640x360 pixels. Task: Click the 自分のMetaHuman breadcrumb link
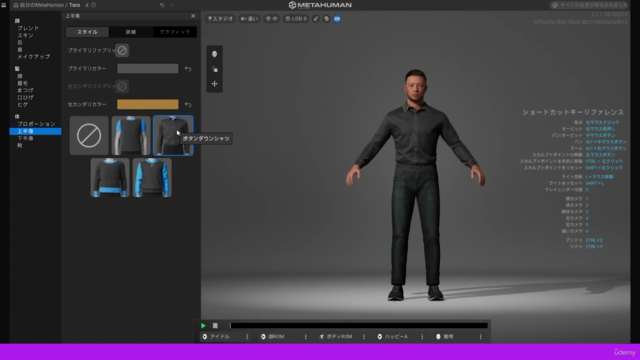click(42, 5)
